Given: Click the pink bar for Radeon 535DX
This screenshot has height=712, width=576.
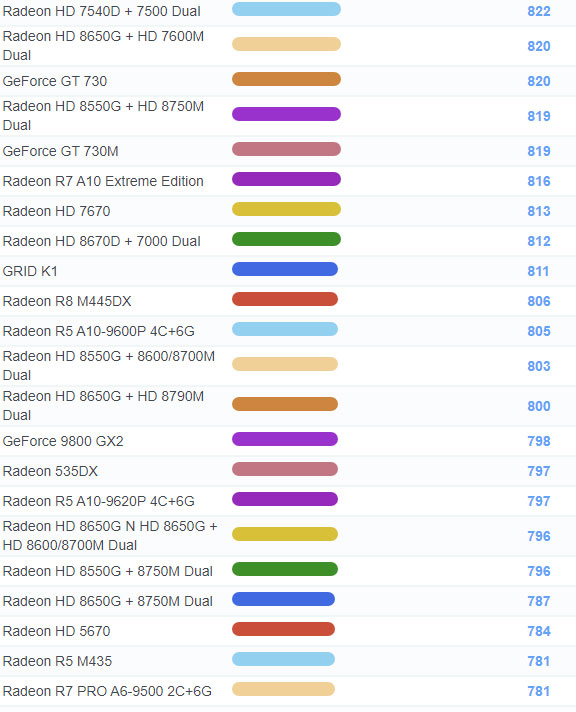Looking at the screenshot, I should click(x=285, y=469).
